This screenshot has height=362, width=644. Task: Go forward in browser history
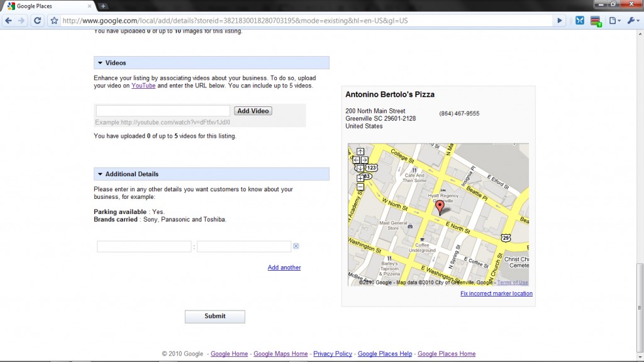point(21,21)
